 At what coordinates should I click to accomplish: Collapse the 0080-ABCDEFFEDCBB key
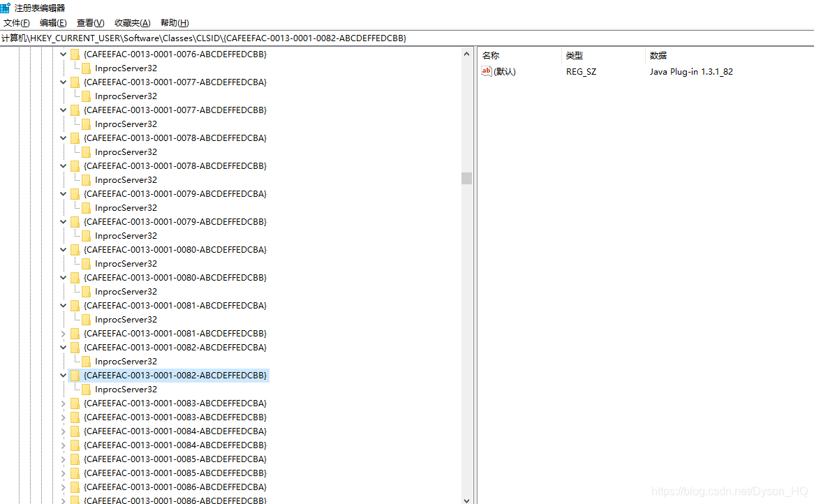tap(63, 278)
